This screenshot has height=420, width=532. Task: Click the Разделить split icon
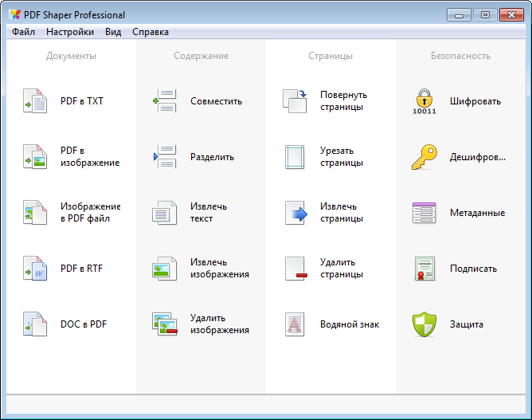click(x=165, y=156)
